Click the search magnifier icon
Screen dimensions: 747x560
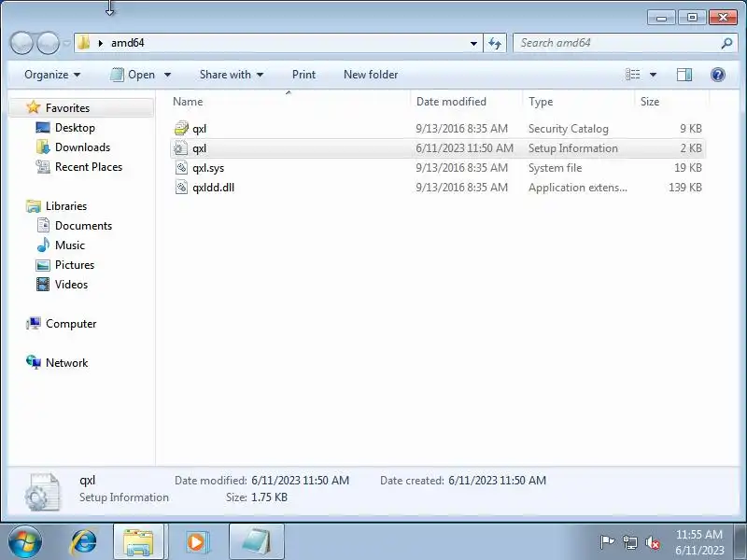(726, 43)
